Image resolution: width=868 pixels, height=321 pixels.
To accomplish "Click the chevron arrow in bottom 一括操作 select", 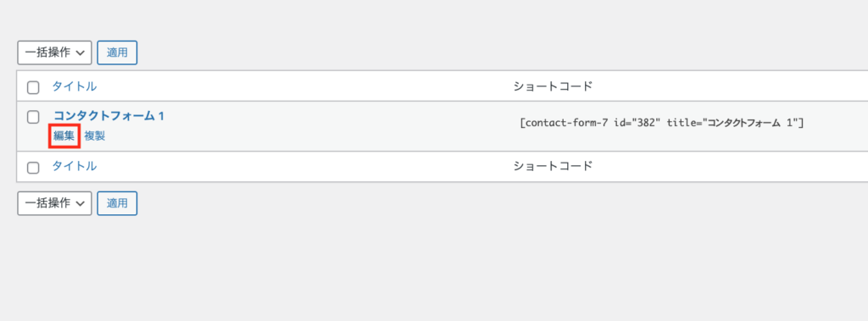I will pyautogui.click(x=81, y=203).
